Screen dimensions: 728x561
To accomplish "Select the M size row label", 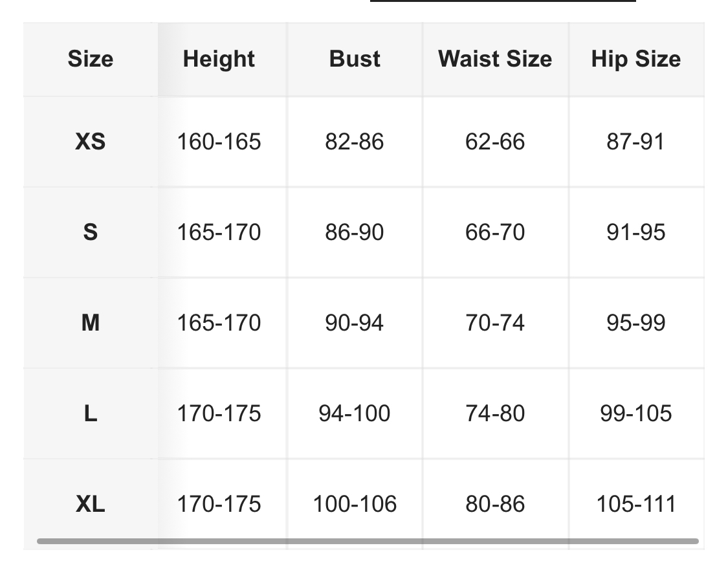I will [x=91, y=322].
